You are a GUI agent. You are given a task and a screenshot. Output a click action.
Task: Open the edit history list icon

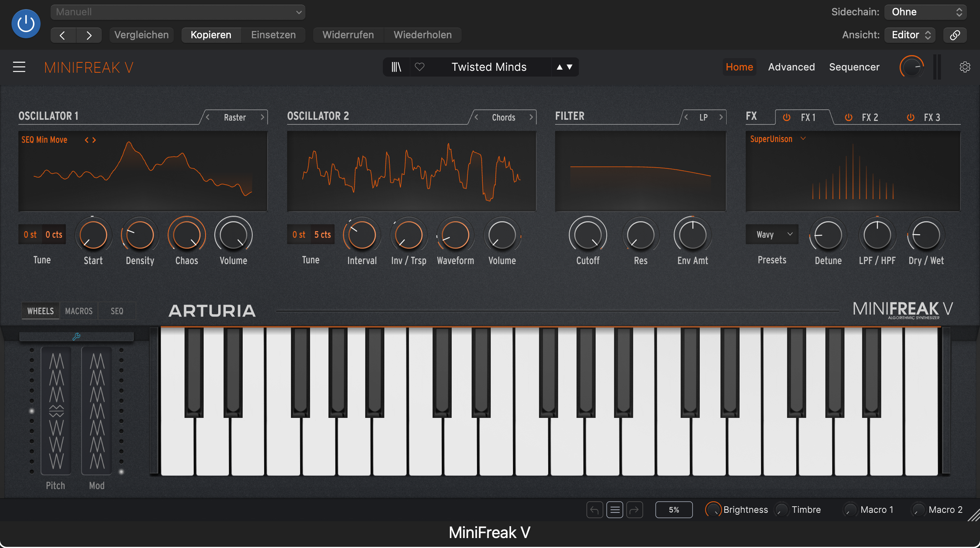point(614,510)
